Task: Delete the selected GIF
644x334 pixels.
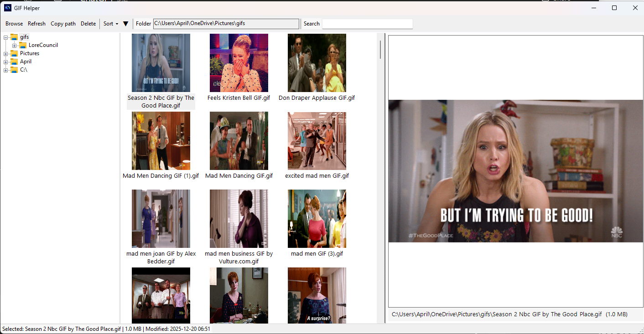Action: (88, 24)
